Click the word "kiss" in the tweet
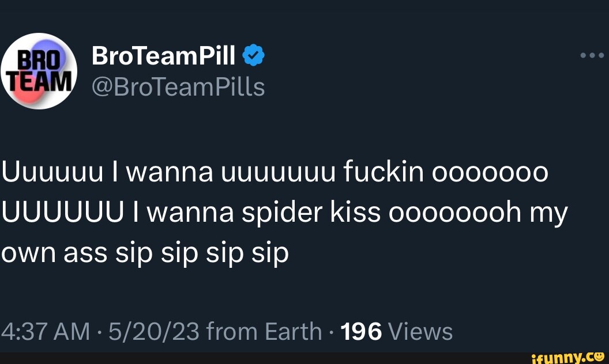Screen dimensions: 609x364 coord(355,213)
